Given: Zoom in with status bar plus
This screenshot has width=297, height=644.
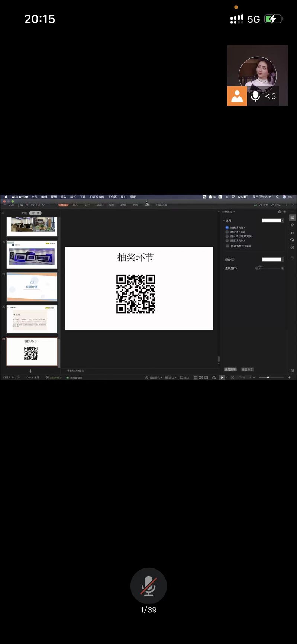Looking at the screenshot, I should (289, 378).
